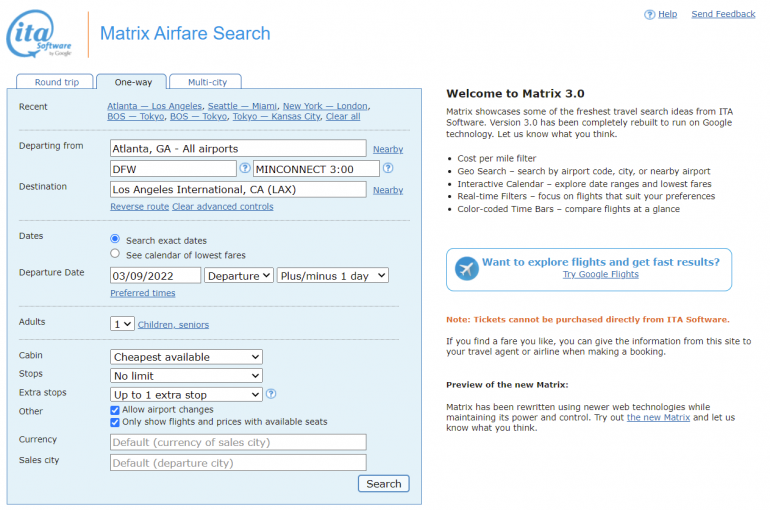Click the help icon next to DFW field
770x510 pixels.
245,168
